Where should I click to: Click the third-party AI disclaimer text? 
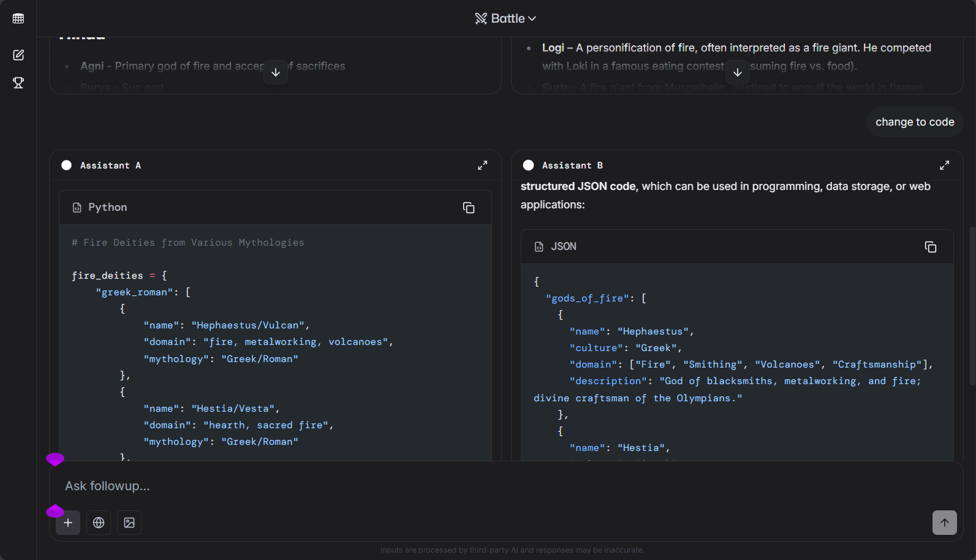point(512,550)
